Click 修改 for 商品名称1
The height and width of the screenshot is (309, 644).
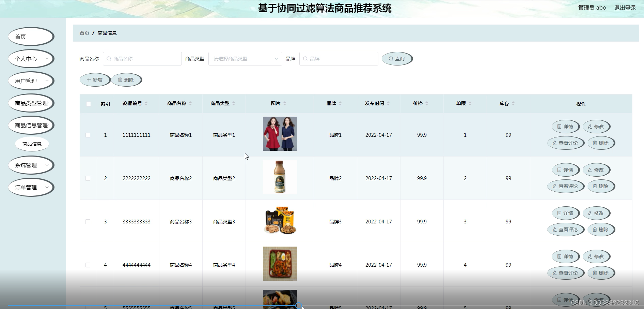[x=596, y=127]
